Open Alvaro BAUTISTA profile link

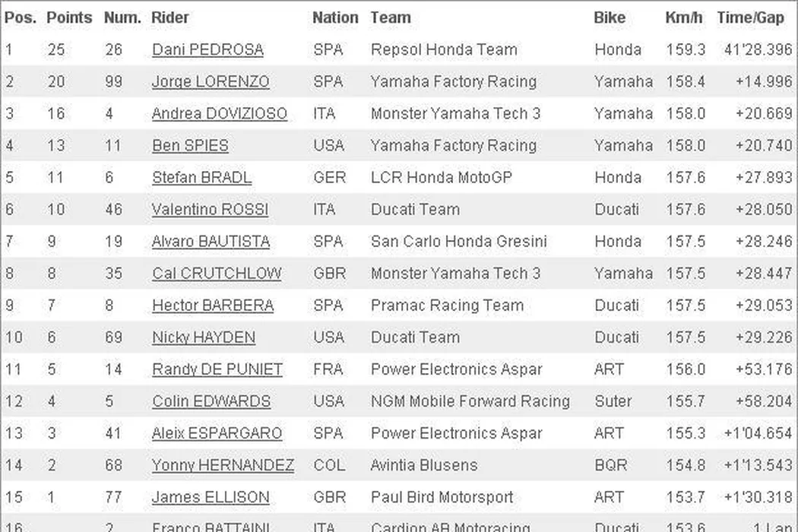(x=211, y=242)
